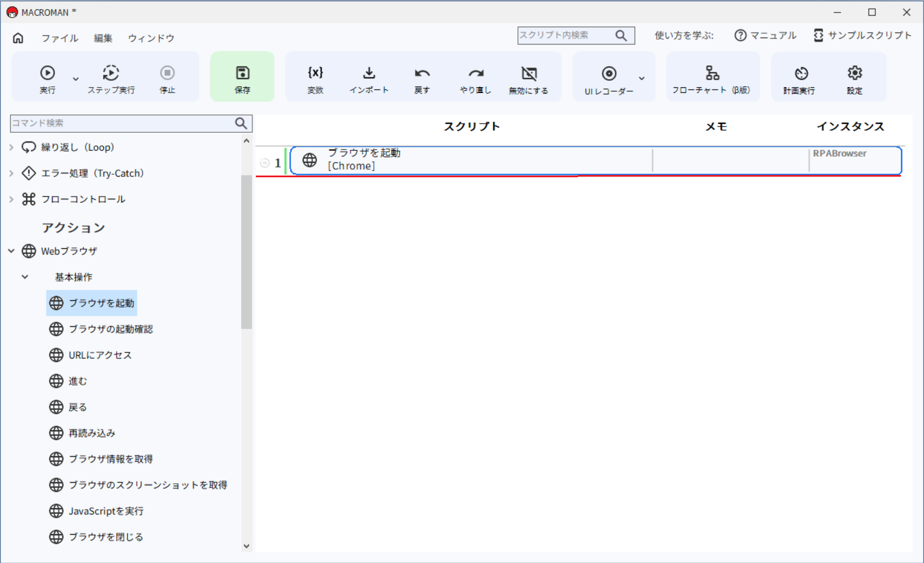Screen dimensions: 924x563
Task: Click 無効にする to disable the command
Action: 528,79
